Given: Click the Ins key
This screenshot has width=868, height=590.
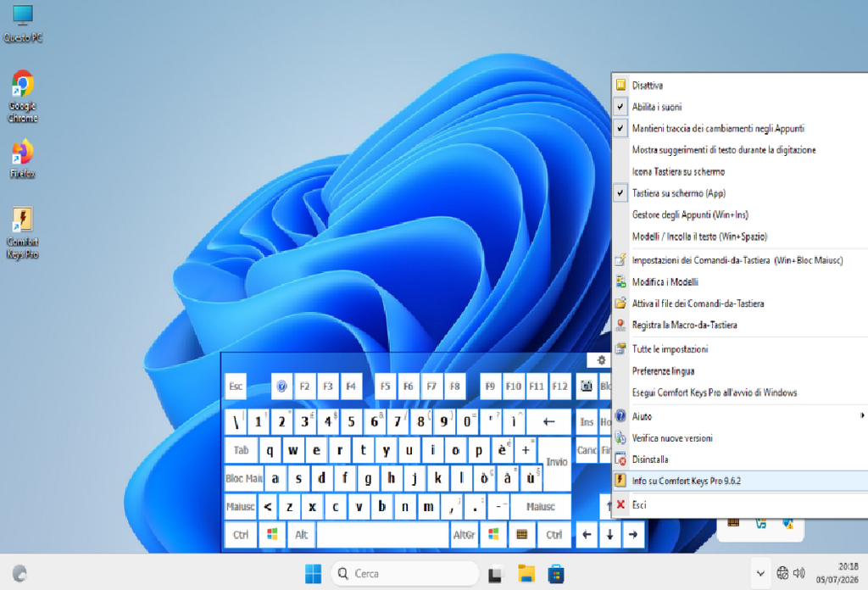Looking at the screenshot, I should (587, 422).
